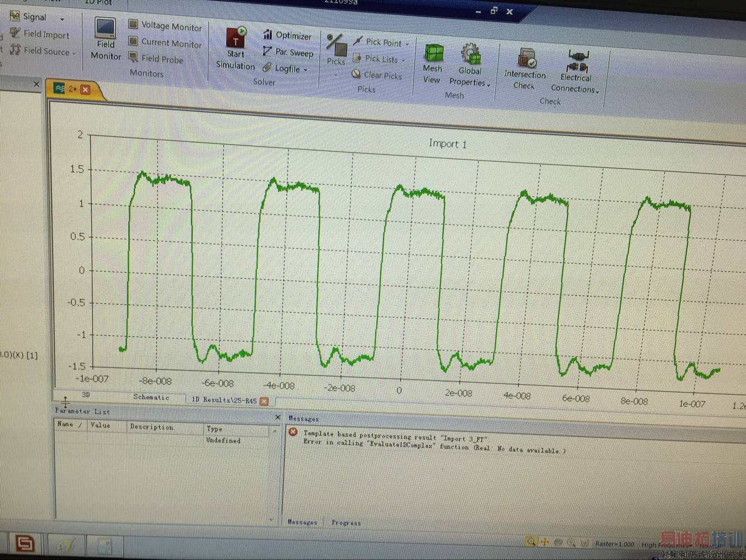
Task: Click the Undefined type cell
Action: [x=223, y=440]
